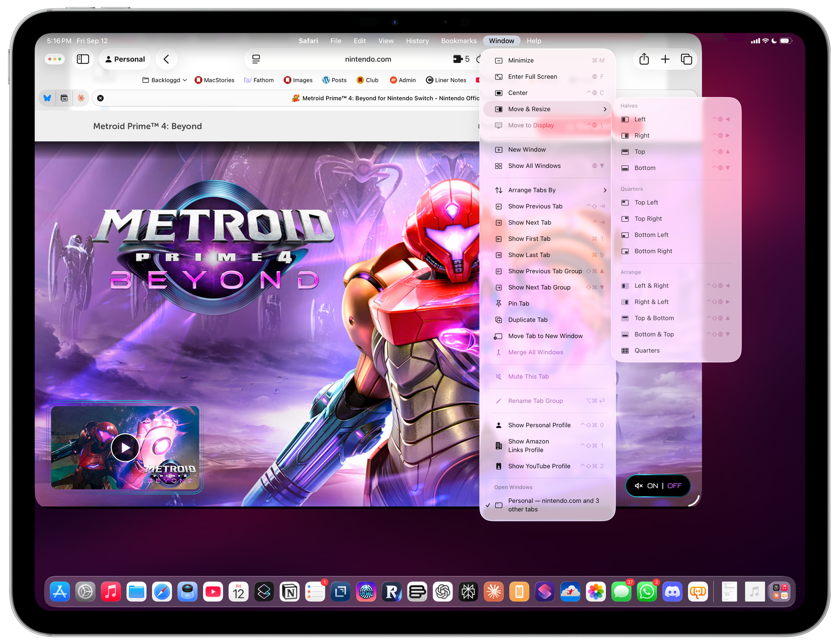Toggle the Safari sidebar visibility

pyautogui.click(x=82, y=59)
